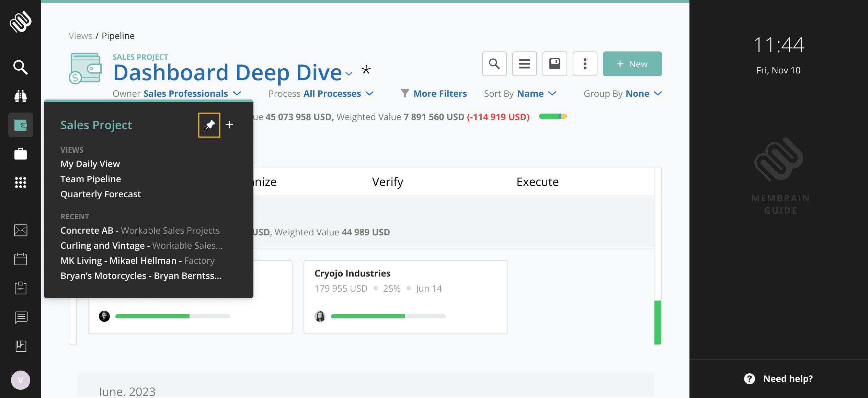This screenshot has width=868, height=398.
Task: Open the sidebar search icon
Action: pyautogui.click(x=21, y=67)
